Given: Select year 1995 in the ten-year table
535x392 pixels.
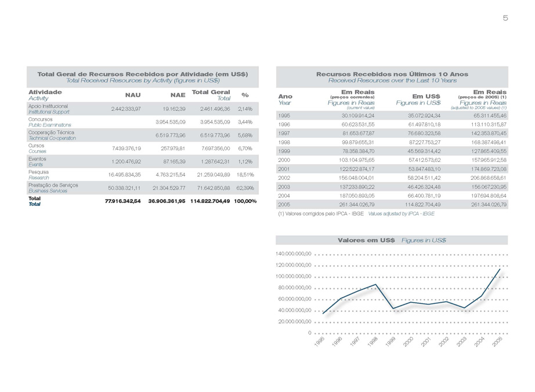Looking at the screenshot, I should click(285, 115).
